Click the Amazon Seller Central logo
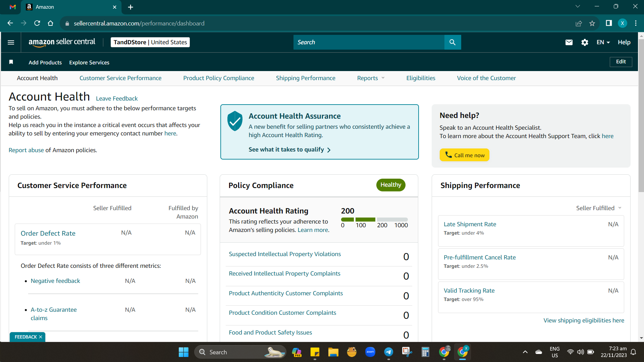644x362 pixels. coord(62,42)
